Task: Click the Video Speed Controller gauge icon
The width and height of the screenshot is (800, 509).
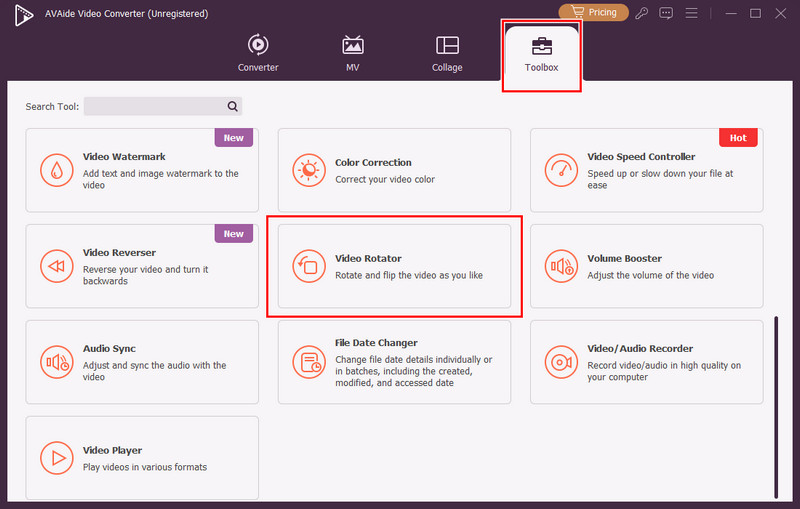Action: 561,170
